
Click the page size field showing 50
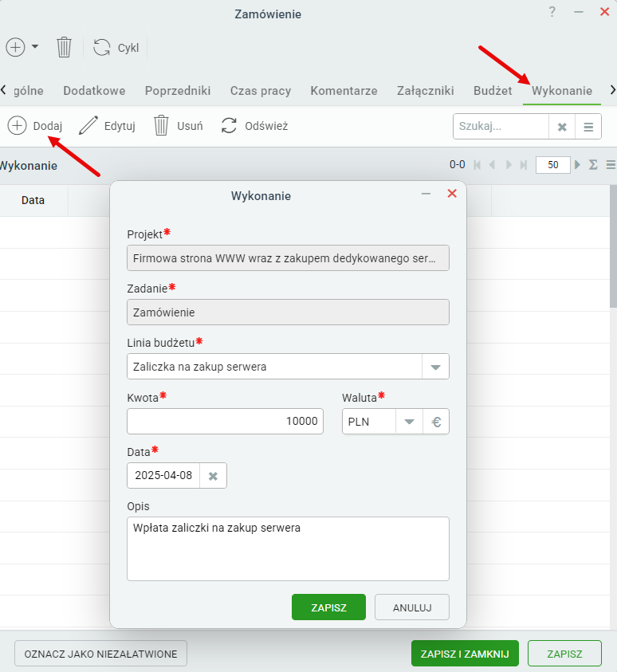[552, 165]
